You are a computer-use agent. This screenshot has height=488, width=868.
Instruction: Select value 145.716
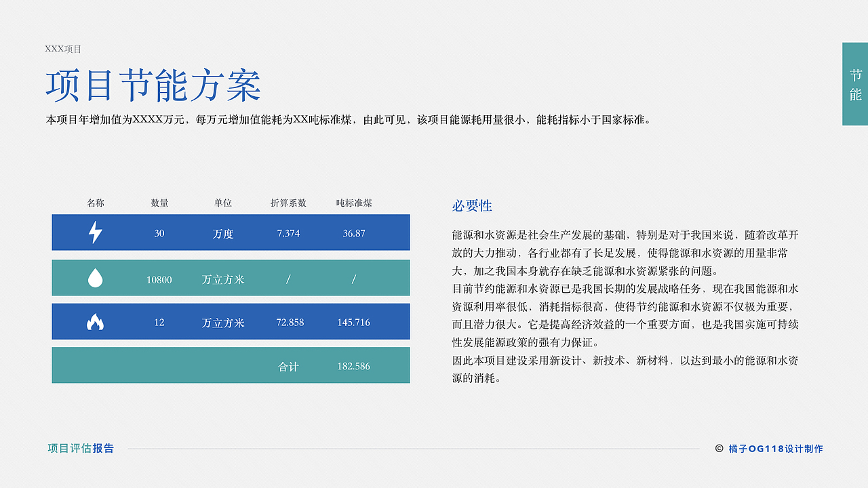pyautogui.click(x=354, y=323)
